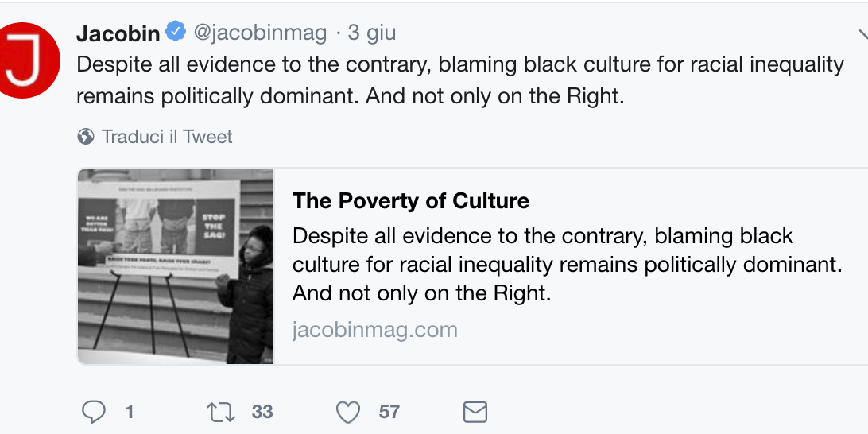Click the globe icon beside Traduci
The image size is (868, 434).
point(86,137)
